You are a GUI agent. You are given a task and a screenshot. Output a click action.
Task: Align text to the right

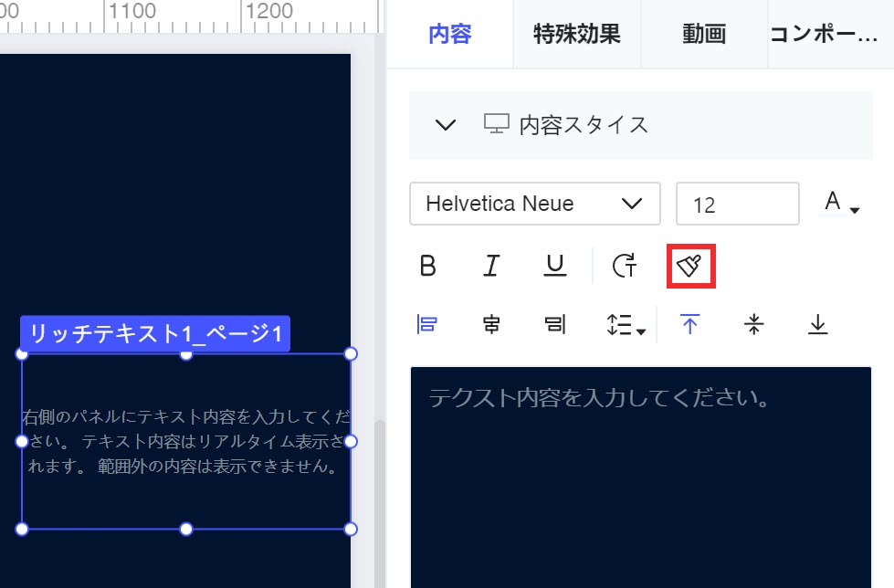click(555, 324)
